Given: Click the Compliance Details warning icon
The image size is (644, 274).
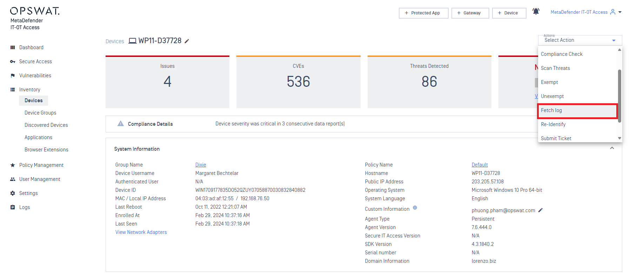Looking at the screenshot, I should point(121,123).
